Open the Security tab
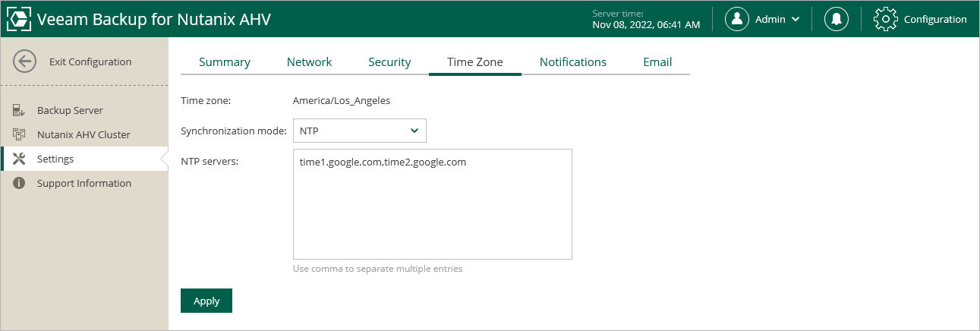Image resolution: width=980 pixels, height=331 pixels. tap(389, 62)
